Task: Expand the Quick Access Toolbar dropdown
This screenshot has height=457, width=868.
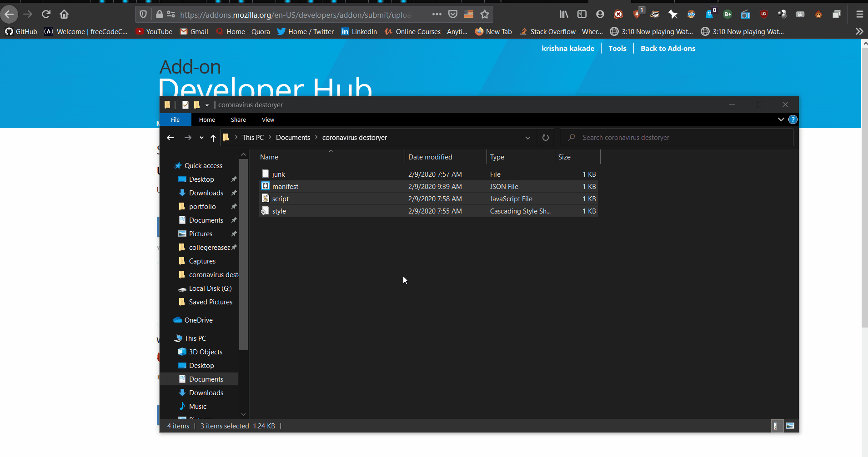Action: [207, 105]
